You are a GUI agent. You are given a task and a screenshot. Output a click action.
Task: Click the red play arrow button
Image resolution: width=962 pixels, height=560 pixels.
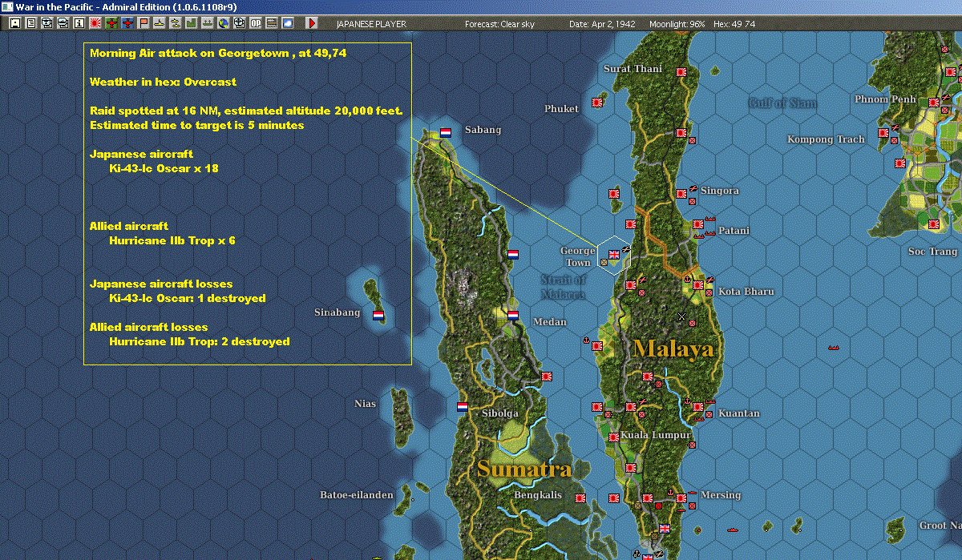[312, 23]
